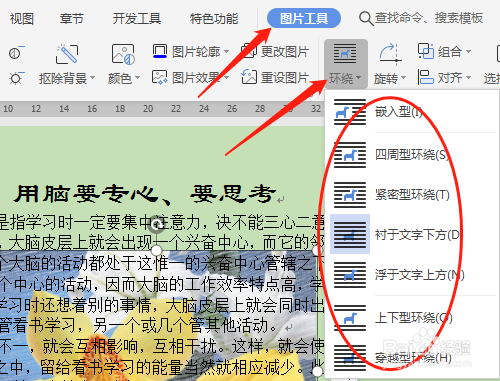Screen dimensions: 500x381
Task: Click the 上下型环绕 layout icon
Action: coord(350,318)
